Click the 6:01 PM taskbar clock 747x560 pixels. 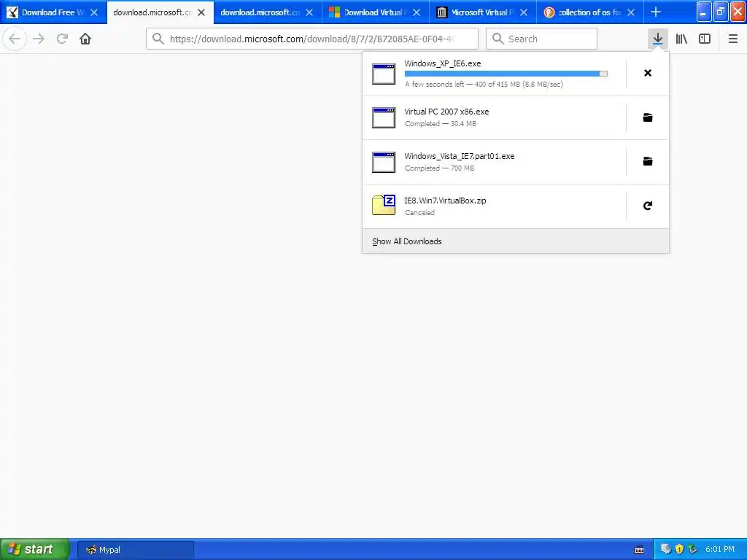(720, 549)
